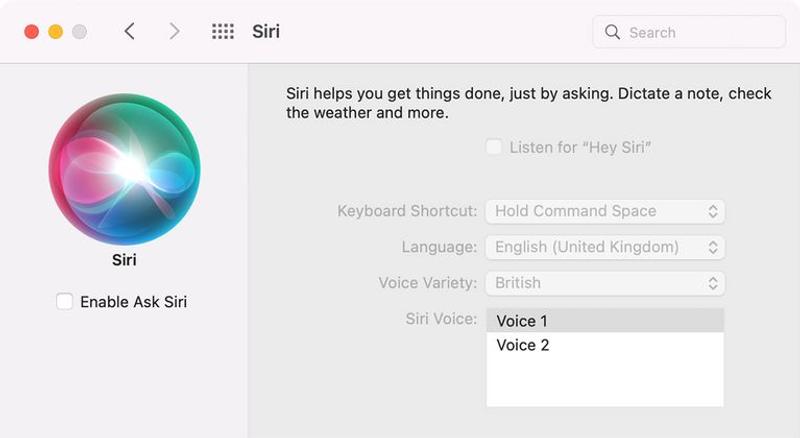Go back with the left chevron arrow
The width and height of the screenshot is (800, 438).
pos(130,32)
